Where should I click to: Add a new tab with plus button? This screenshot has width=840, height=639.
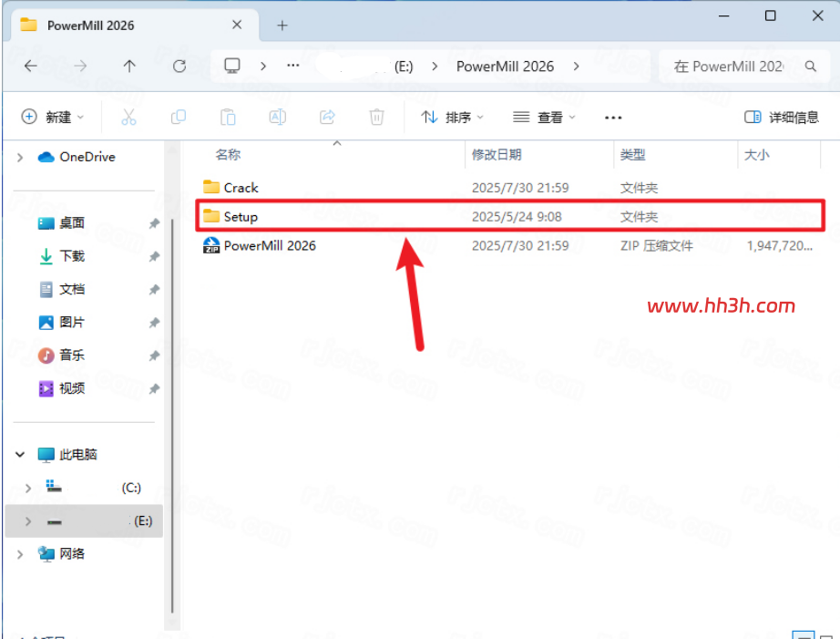coord(282,26)
